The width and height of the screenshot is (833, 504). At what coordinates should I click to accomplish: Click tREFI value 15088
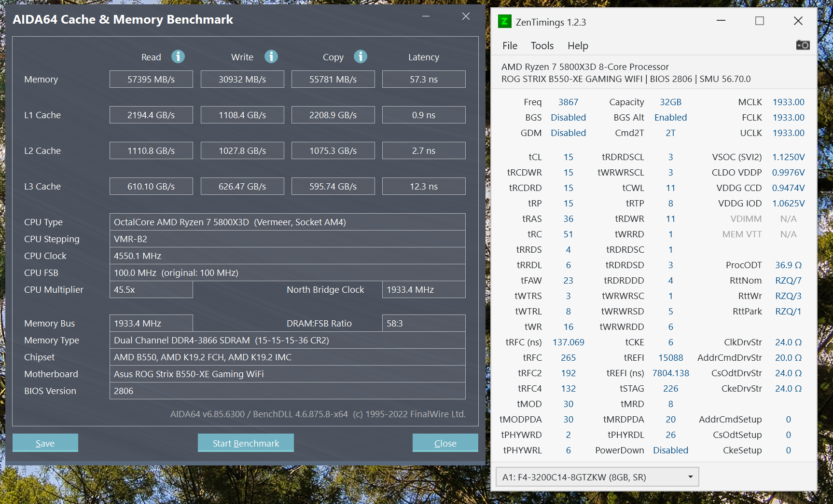click(670, 358)
